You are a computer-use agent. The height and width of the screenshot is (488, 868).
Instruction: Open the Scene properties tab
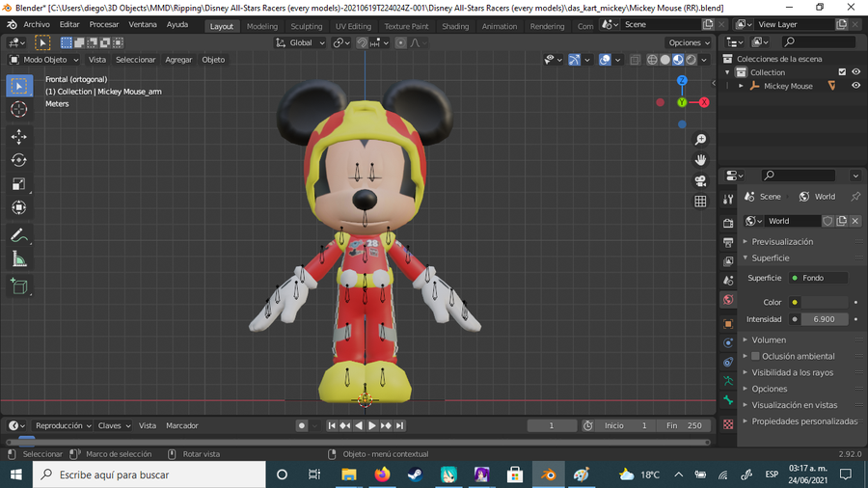[728, 281]
